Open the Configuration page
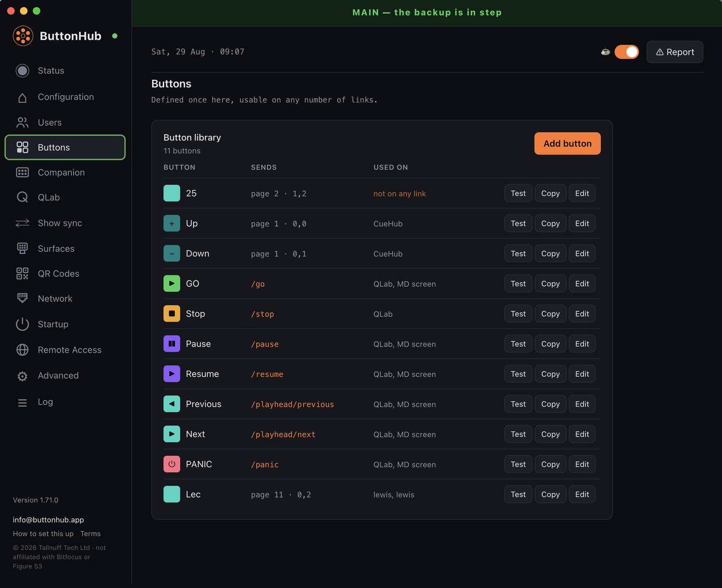Screen dimensions: 722x588 click(x=65, y=97)
